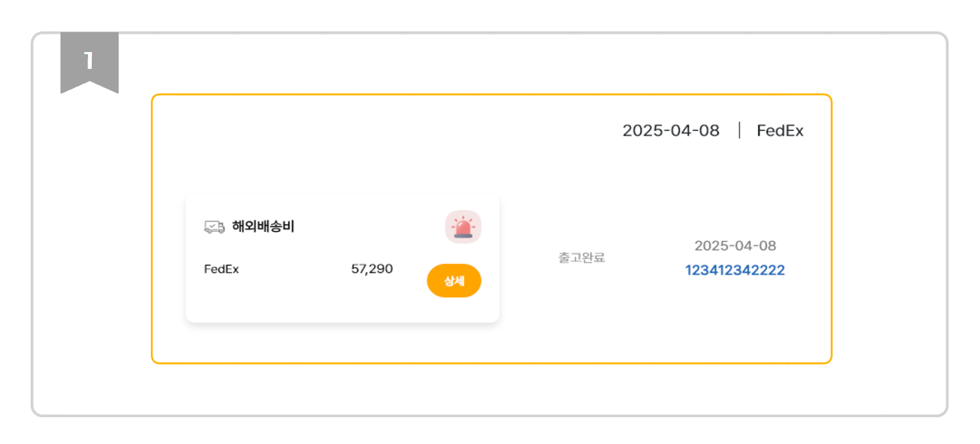Click the red siren alert icon

[x=463, y=228]
